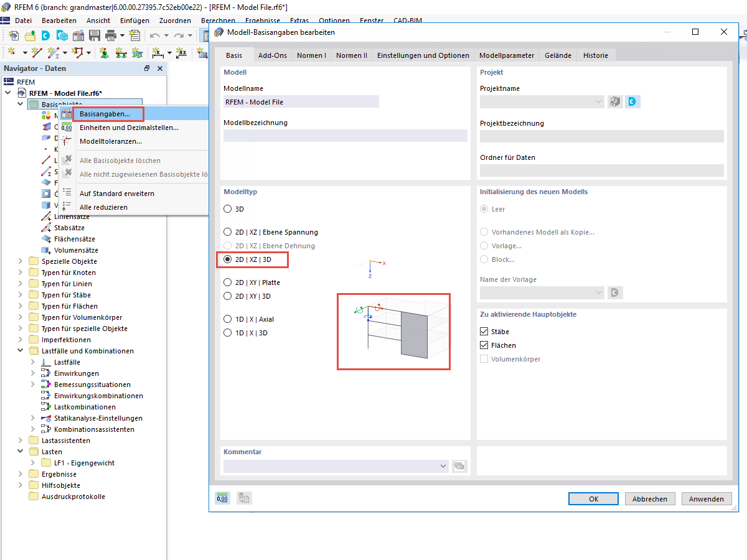Click inside the Modellname text field

click(301, 101)
